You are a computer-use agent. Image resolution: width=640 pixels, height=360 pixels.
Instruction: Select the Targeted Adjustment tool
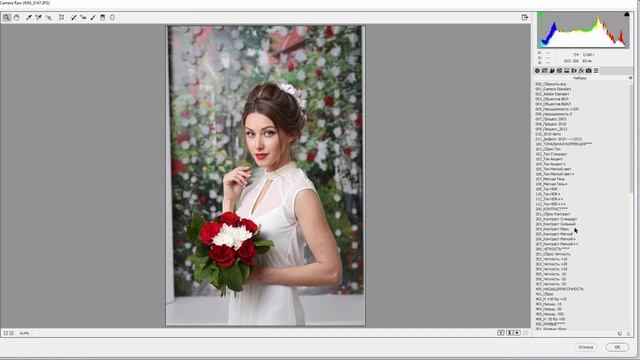pyautogui.click(x=49, y=18)
